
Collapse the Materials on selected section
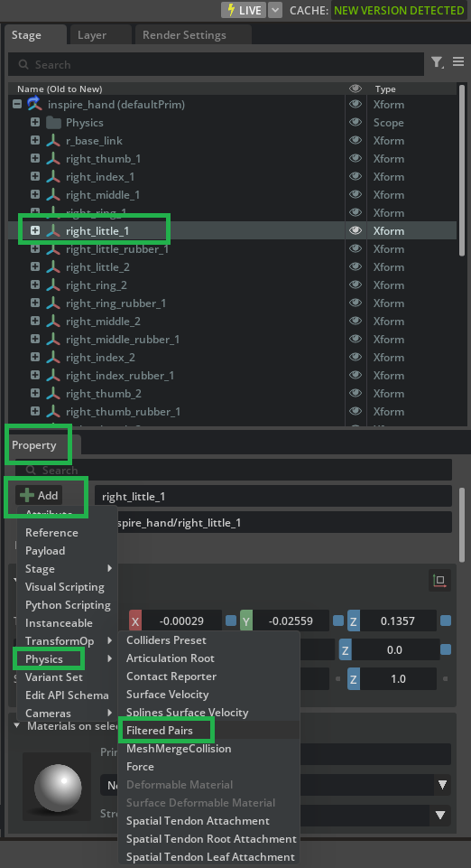point(16,725)
